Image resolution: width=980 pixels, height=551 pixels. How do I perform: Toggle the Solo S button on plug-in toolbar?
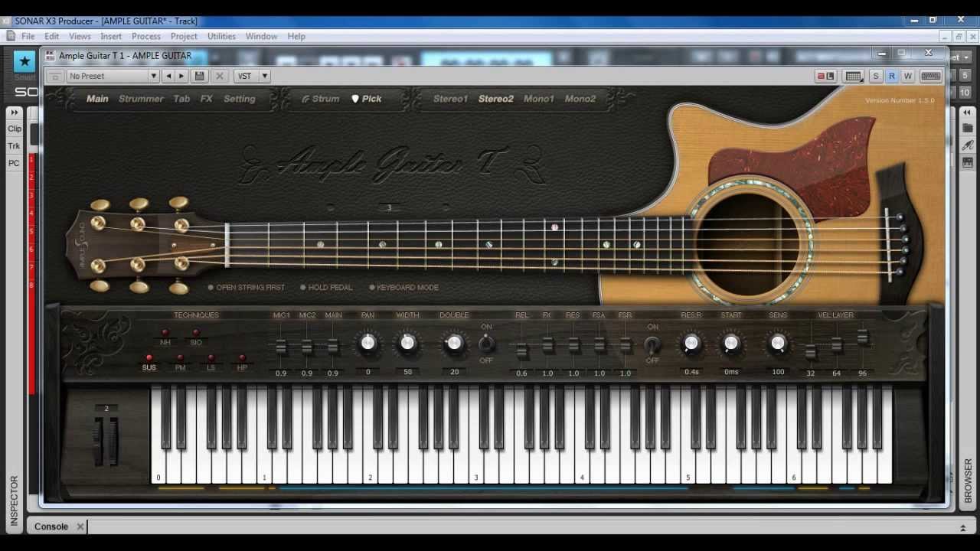[876, 76]
